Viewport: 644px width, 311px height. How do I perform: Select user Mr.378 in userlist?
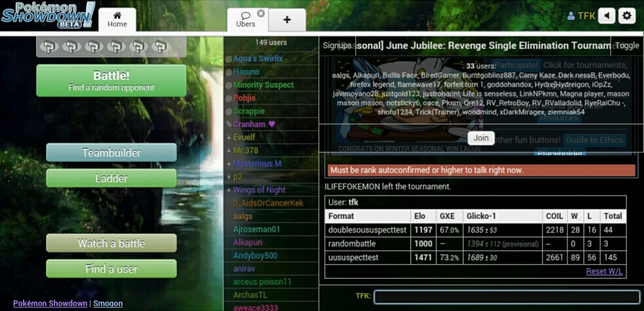tap(271, 150)
